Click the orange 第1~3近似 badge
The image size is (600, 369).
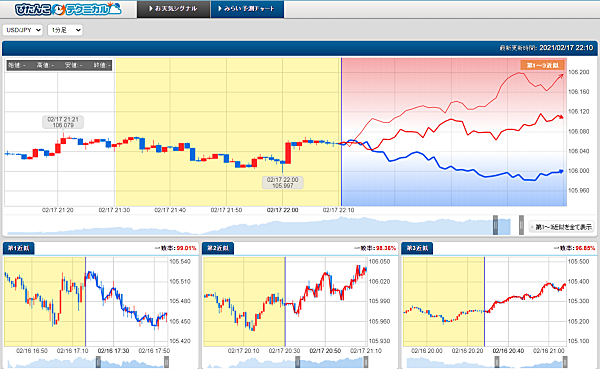click(542, 65)
